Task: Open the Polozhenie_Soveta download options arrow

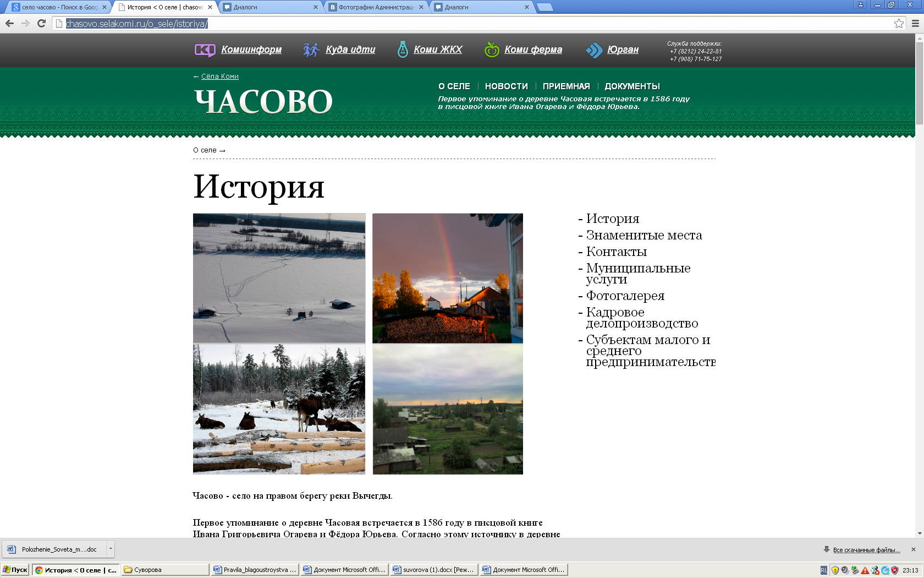Action: pos(111,549)
